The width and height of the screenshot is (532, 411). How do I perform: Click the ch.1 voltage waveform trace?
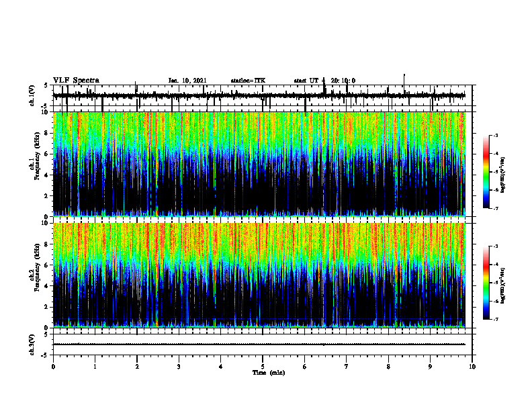click(259, 95)
